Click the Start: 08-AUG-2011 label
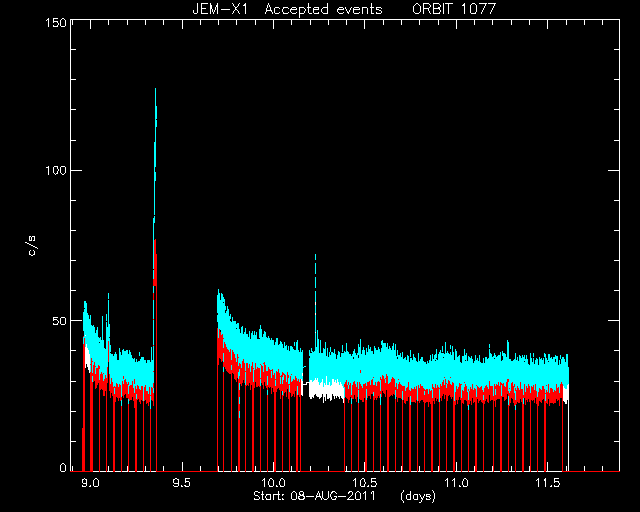640x512 pixels. [314, 496]
